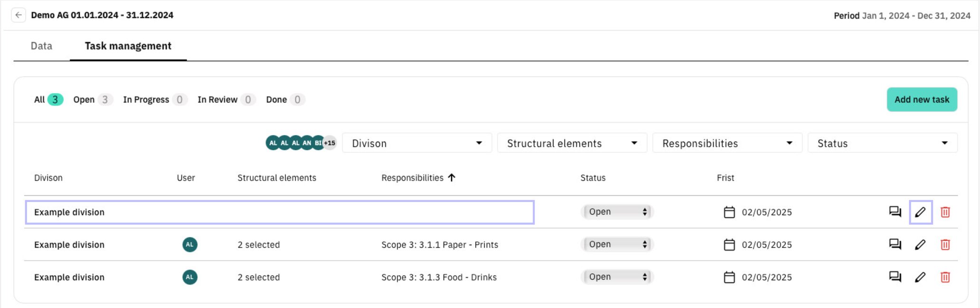
Task: Switch to the Data tab
Action: 41,46
